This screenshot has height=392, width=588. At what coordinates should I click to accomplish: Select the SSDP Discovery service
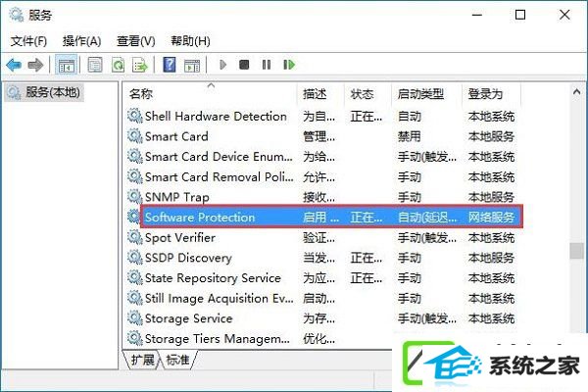click(323, 258)
